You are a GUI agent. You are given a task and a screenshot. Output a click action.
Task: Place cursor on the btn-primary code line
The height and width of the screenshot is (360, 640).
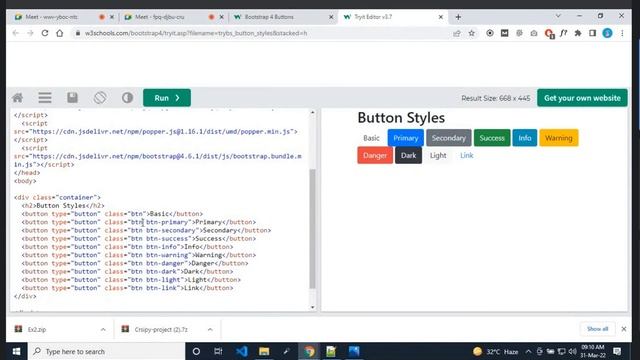click(x=139, y=222)
